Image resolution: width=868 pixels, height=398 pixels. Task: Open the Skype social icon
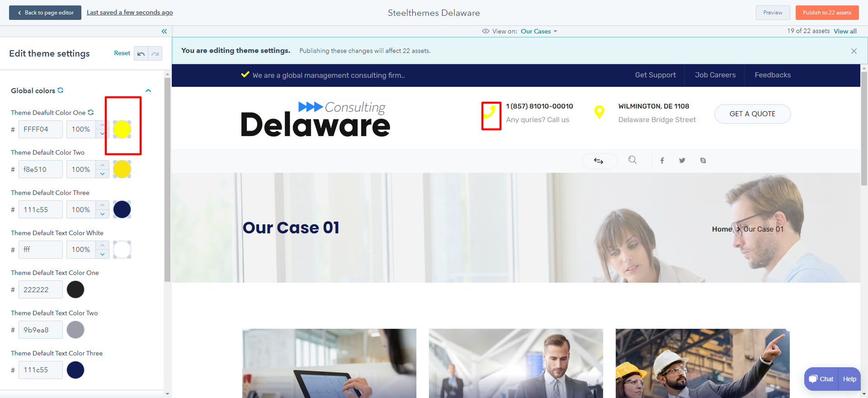tap(703, 161)
